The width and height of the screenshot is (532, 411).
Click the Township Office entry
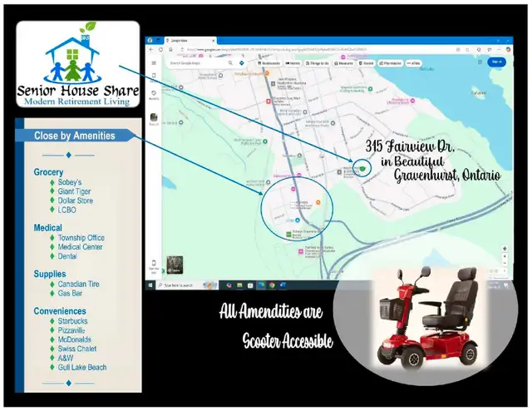tap(81, 238)
